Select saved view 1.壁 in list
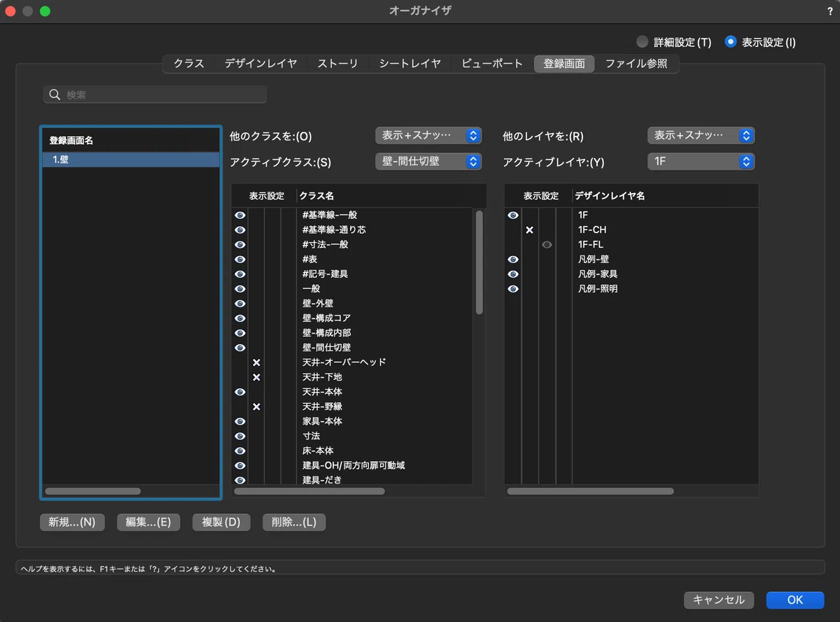This screenshot has width=840, height=622. point(131,160)
